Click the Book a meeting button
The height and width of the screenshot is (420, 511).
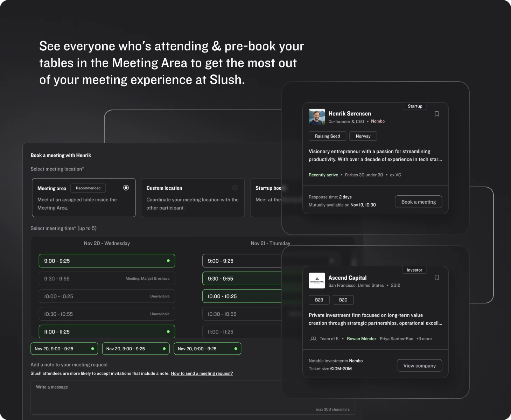[419, 202]
